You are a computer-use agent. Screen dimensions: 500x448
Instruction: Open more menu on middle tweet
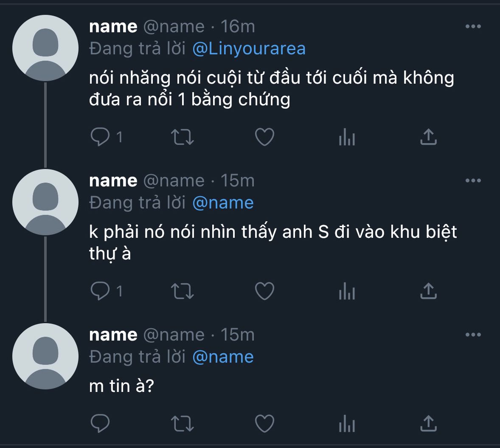tap(473, 180)
